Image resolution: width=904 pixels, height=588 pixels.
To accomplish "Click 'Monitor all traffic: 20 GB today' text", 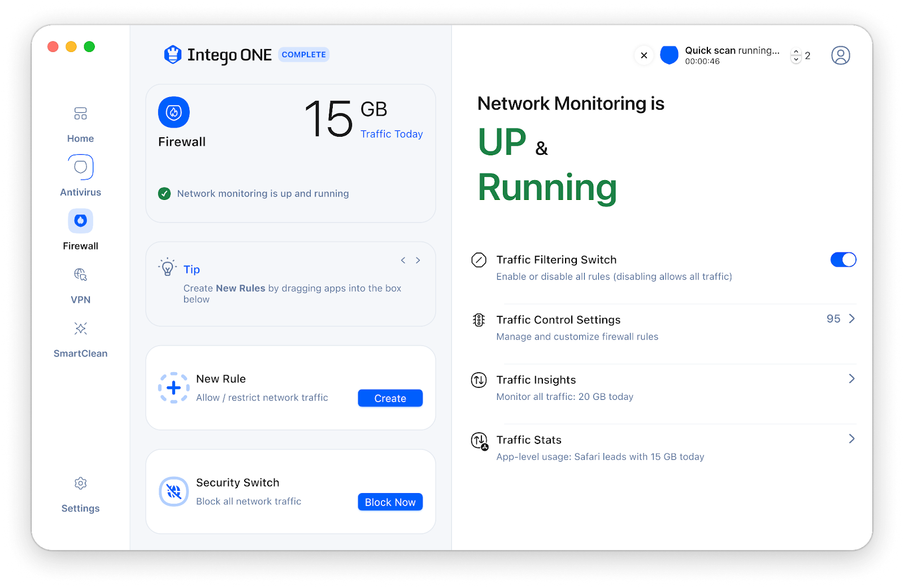I will 565,397.
